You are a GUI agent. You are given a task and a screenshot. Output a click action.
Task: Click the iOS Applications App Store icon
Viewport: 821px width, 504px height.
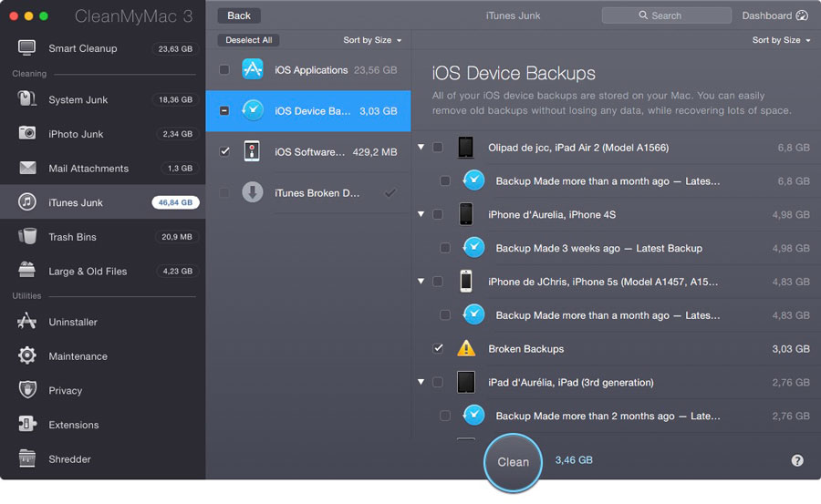[253, 69]
